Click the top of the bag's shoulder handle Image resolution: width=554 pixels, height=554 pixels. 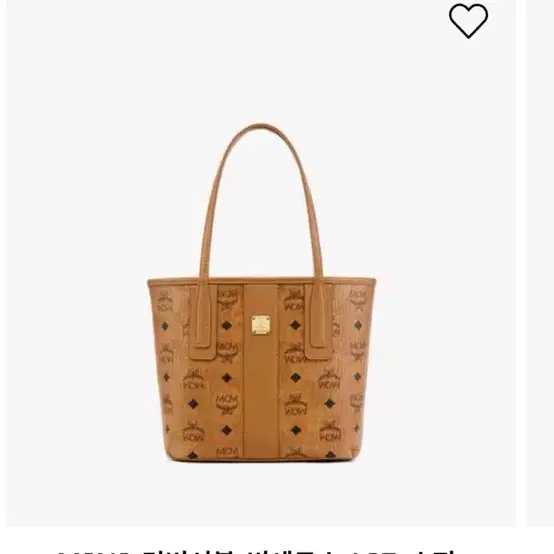click(261, 128)
